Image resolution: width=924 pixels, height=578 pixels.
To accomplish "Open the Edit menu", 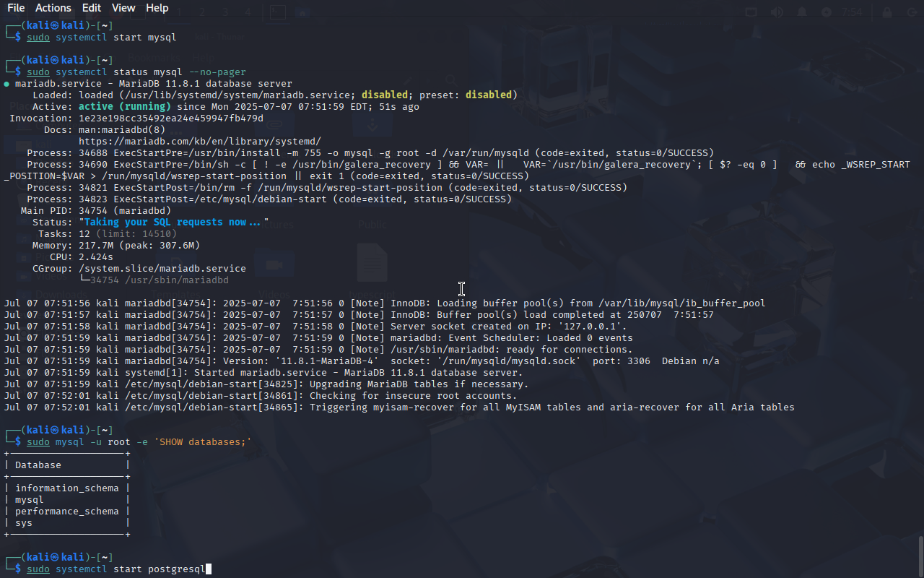I will pyautogui.click(x=92, y=8).
